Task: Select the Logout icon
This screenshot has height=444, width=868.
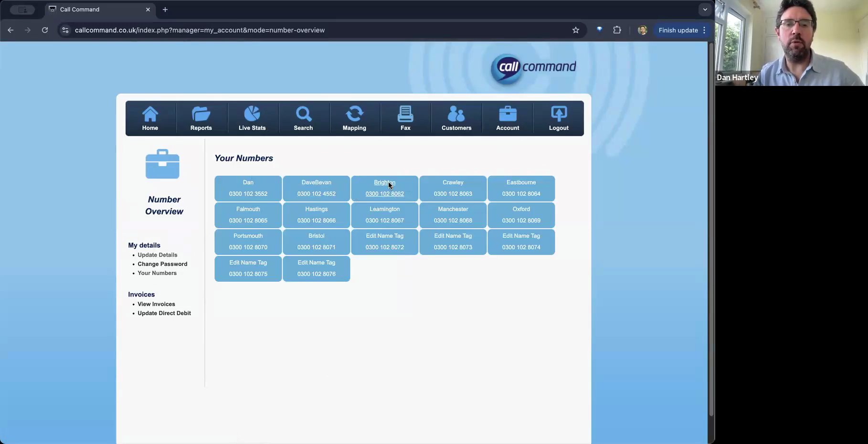Action: coord(559,114)
